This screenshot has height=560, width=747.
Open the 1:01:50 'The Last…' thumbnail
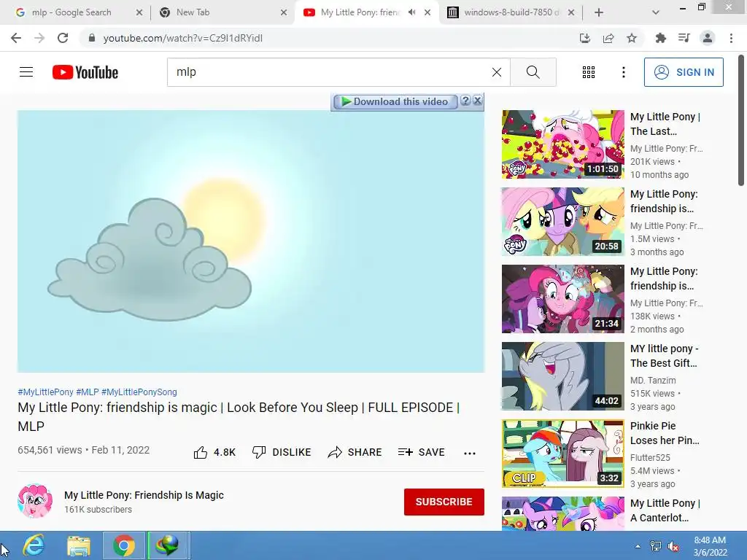click(562, 144)
